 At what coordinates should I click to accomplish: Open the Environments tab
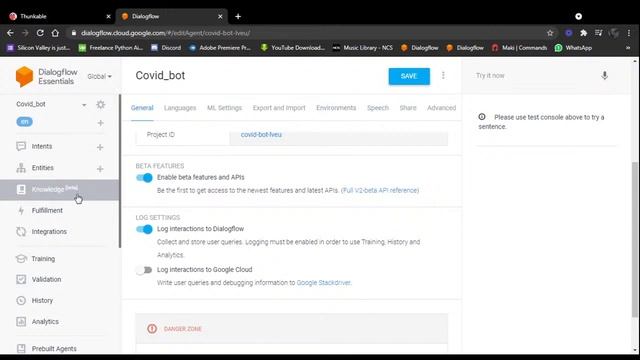click(x=336, y=108)
